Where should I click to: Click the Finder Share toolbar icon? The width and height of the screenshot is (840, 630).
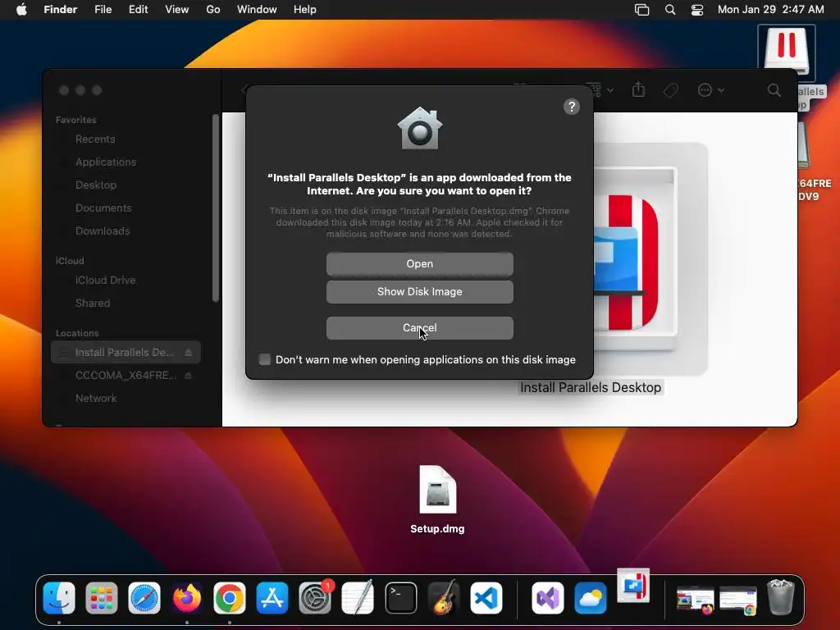(x=638, y=90)
